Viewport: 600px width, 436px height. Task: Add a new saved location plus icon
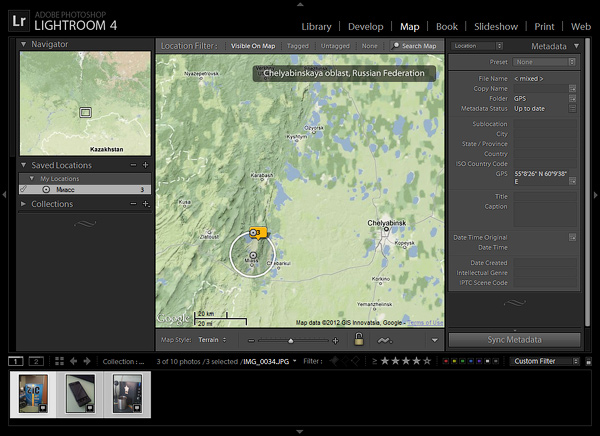pyautogui.click(x=145, y=165)
